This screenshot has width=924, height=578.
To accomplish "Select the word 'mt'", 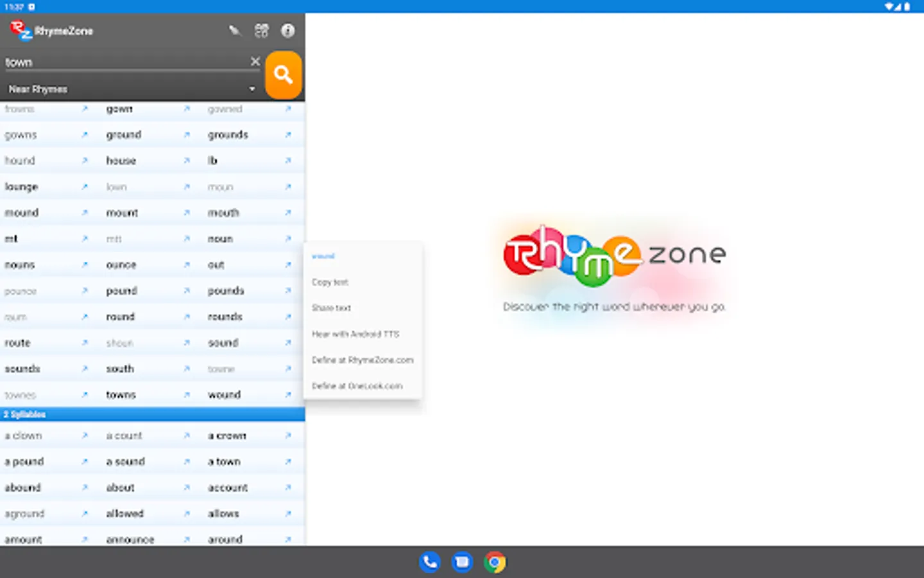I will 11,238.
